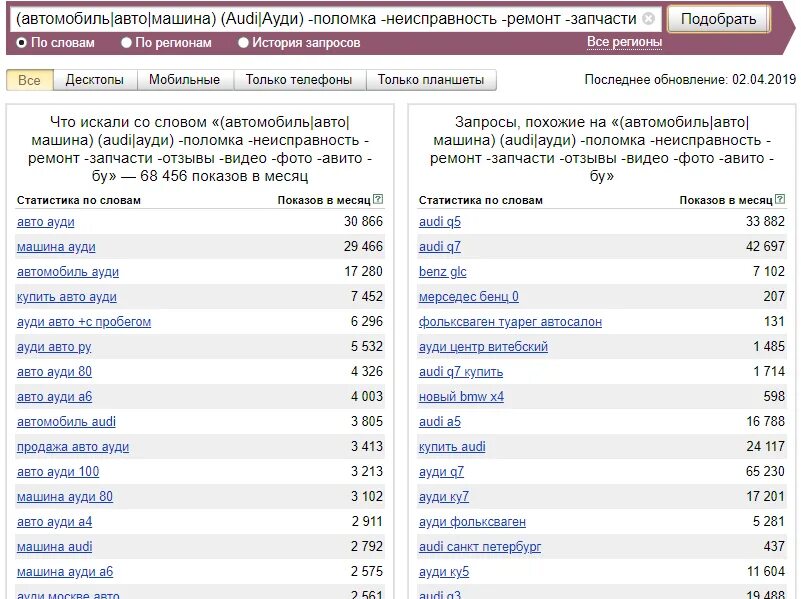Switch to the Только планшеты tab

click(x=431, y=80)
